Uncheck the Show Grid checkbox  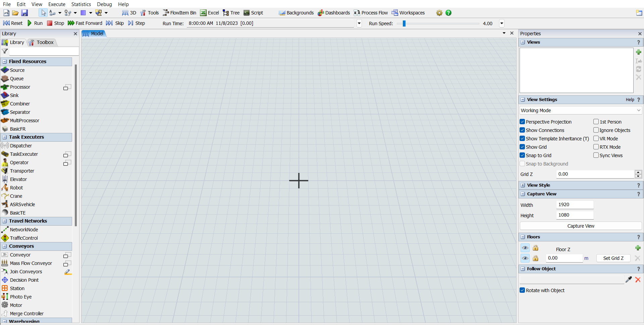pyautogui.click(x=522, y=147)
